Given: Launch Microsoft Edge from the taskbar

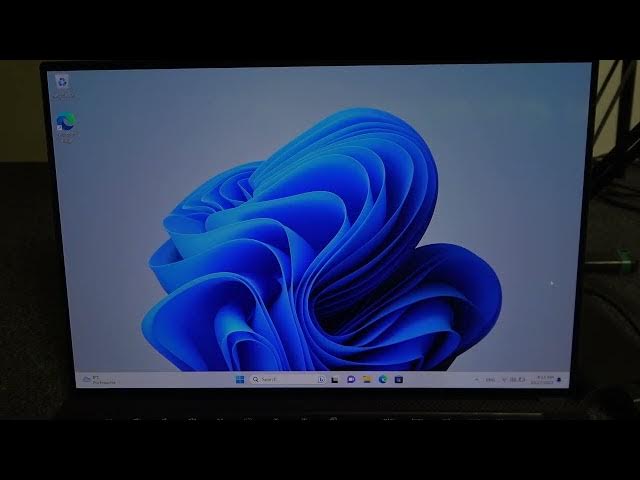Looking at the screenshot, I should point(383,380).
